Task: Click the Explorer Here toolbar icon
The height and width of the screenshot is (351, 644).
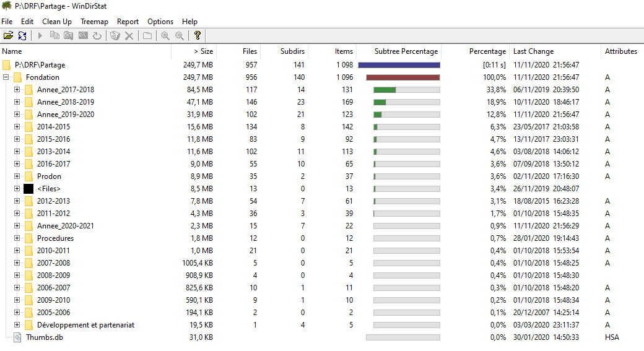Action: pyautogui.click(x=68, y=36)
